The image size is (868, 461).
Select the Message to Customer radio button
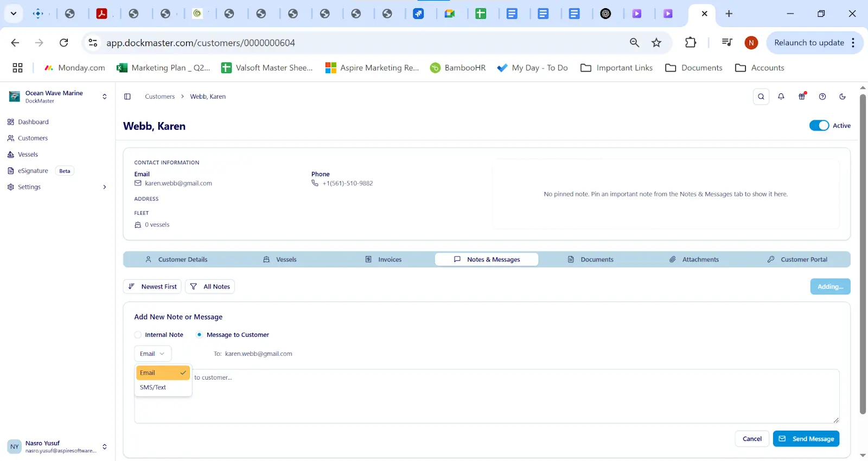pos(200,335)
